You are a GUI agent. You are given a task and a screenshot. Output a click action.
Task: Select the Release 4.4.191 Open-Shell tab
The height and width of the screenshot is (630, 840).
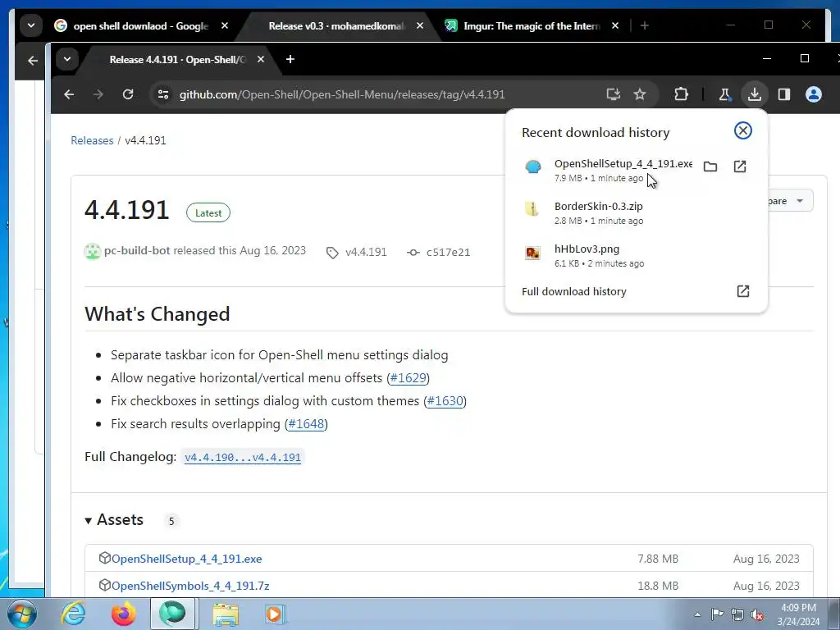[177, 59]
